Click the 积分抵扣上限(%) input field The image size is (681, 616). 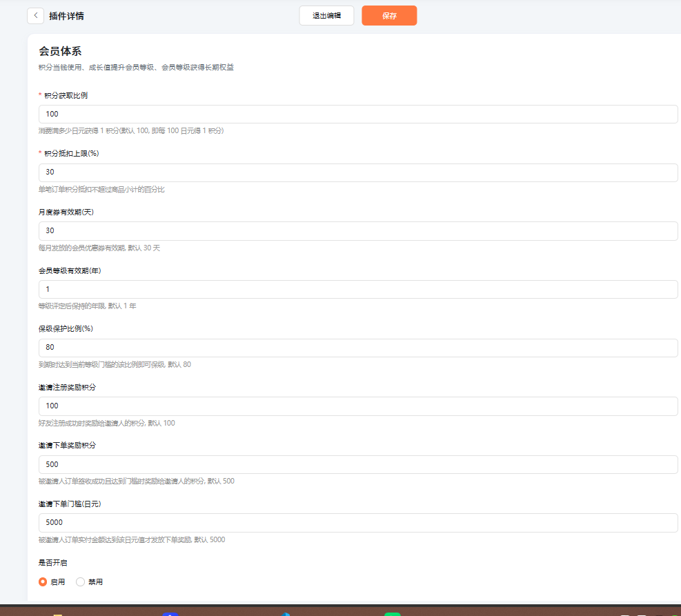tap(358, 172)
